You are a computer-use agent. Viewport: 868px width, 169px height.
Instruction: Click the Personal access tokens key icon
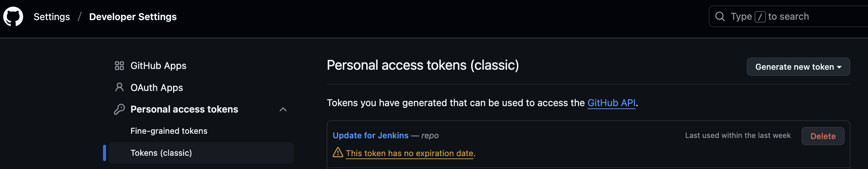click(x=119, y=110)
